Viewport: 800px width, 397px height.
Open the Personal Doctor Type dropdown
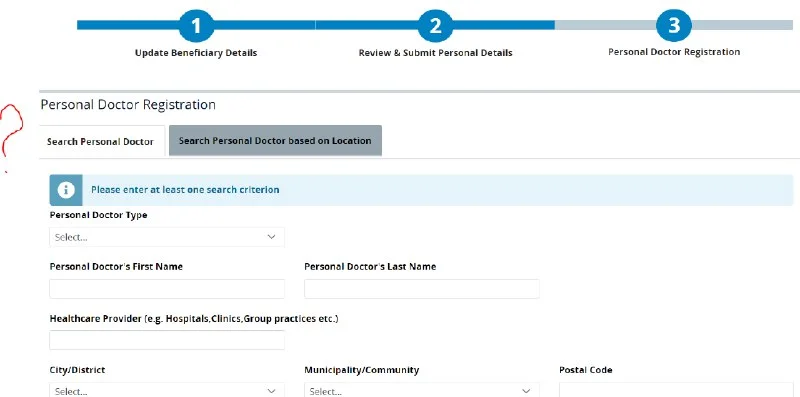pos(167,237)
